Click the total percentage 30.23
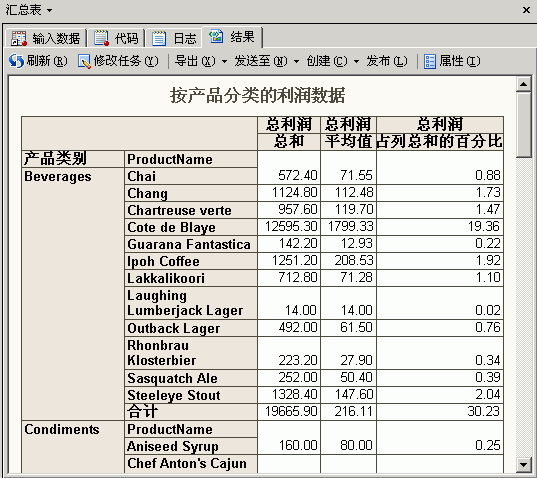 [x=484, y=412]
